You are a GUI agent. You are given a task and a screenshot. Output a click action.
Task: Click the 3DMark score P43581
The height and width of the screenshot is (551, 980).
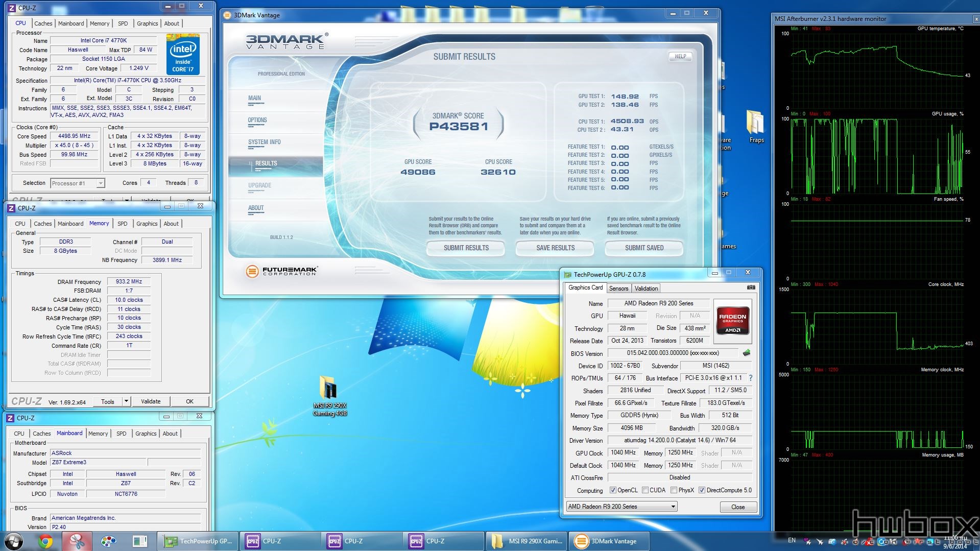[459, 127]
